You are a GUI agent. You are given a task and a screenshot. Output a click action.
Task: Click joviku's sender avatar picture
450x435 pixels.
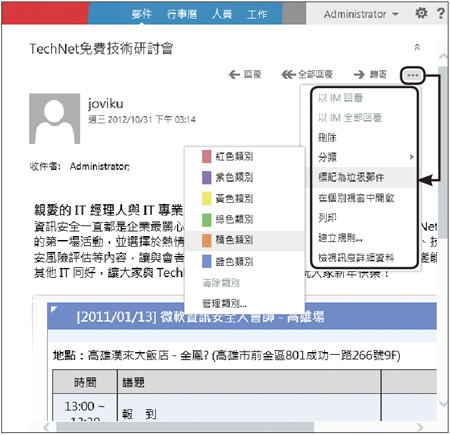55,119
